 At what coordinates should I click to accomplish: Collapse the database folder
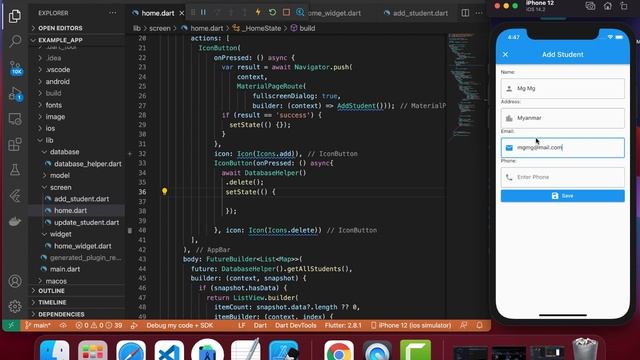(64, 152)
